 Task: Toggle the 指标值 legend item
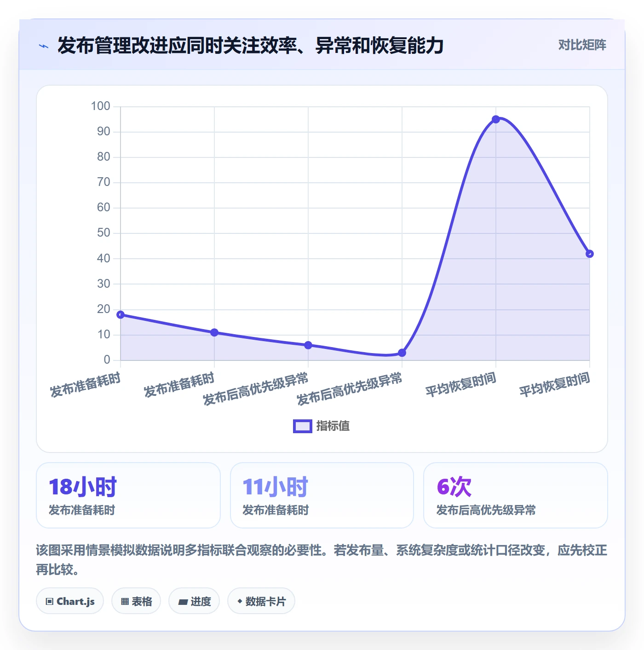click(322, 426)
